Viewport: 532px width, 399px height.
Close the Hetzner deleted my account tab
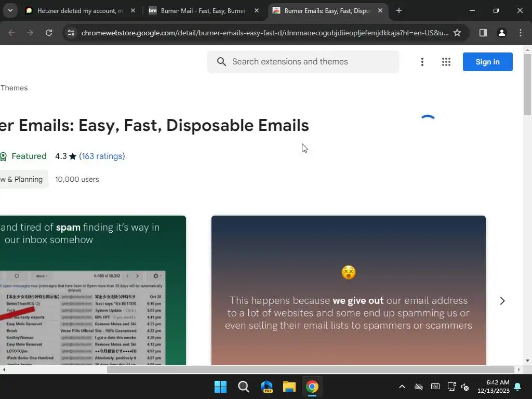tap(133, 11)
